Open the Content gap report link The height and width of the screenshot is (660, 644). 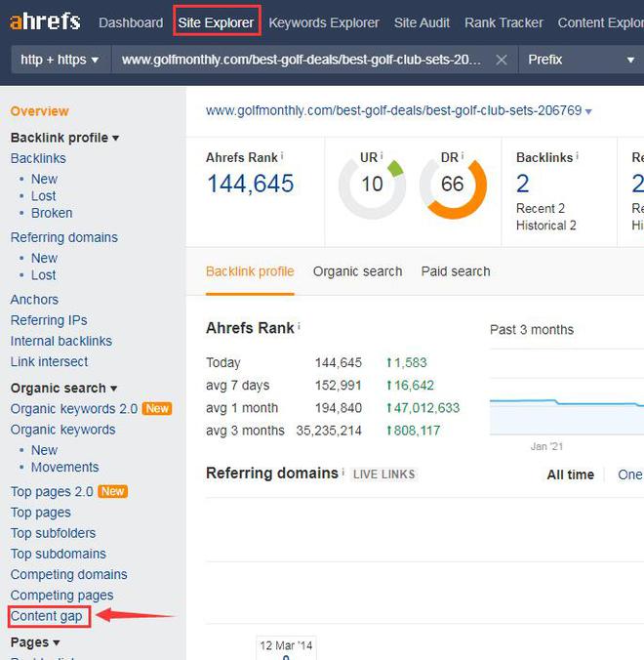coord(47,616)
